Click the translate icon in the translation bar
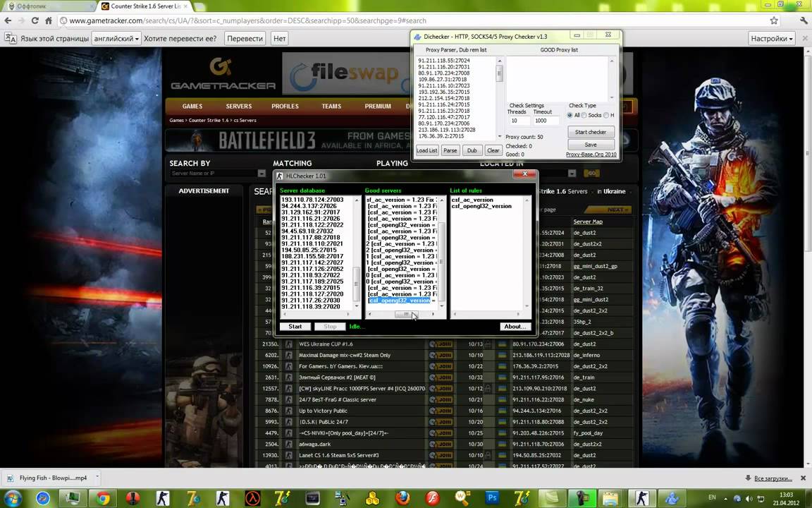 (x=11, y=38)
